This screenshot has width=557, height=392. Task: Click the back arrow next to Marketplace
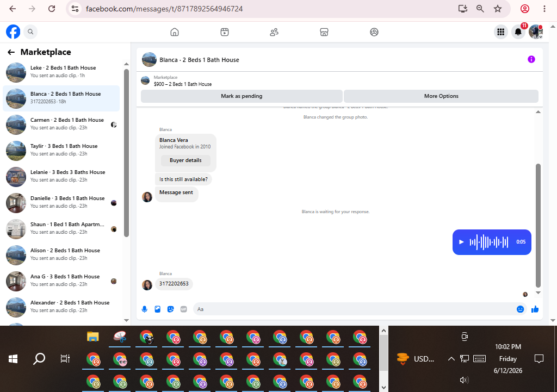11,52
